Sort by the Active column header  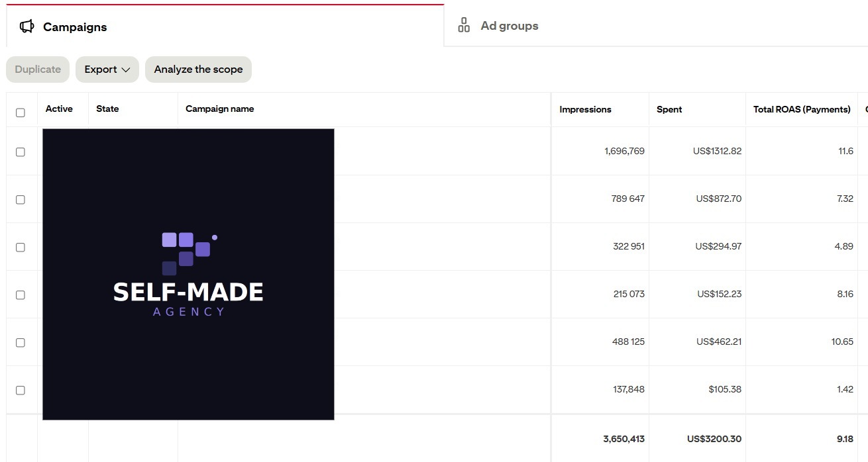click(x=59, y=109)
